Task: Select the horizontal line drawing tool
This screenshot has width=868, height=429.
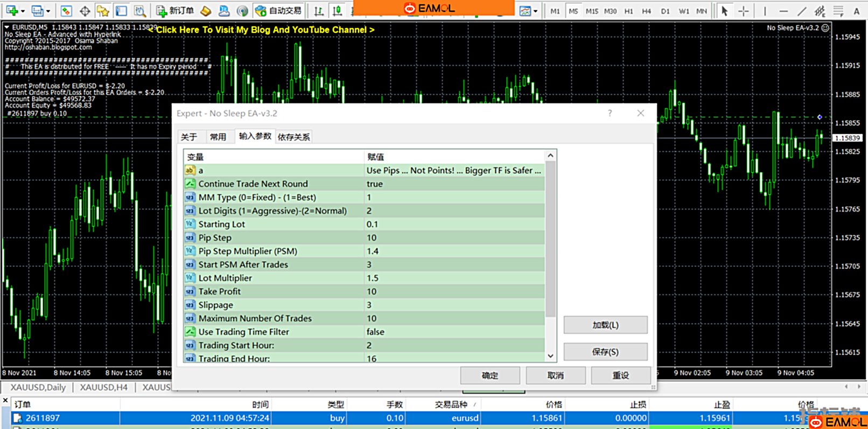Action: pos(783,11)
